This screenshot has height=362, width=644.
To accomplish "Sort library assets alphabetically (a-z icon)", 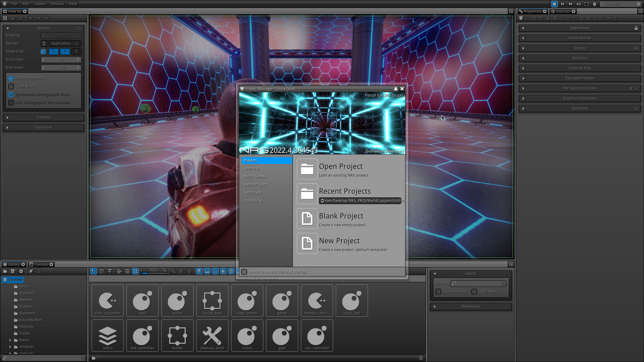I will (94, 271).
